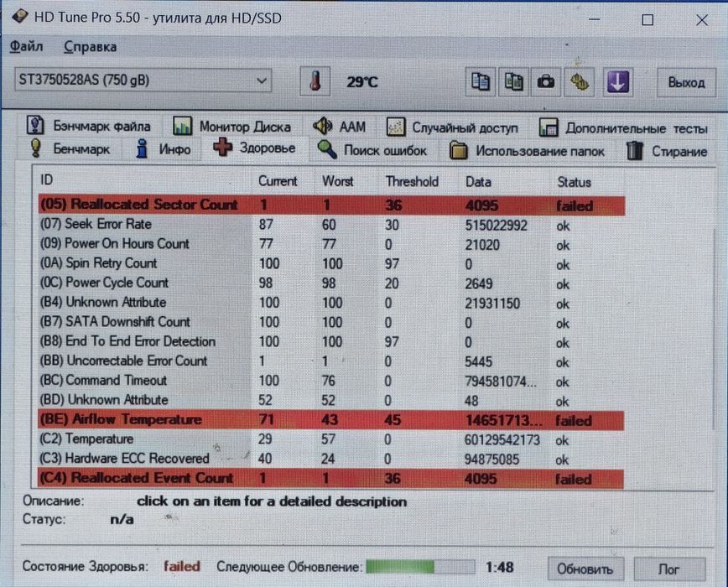Switch to the Использование папок tab
The image size is (728, 587).
(527, 151)
